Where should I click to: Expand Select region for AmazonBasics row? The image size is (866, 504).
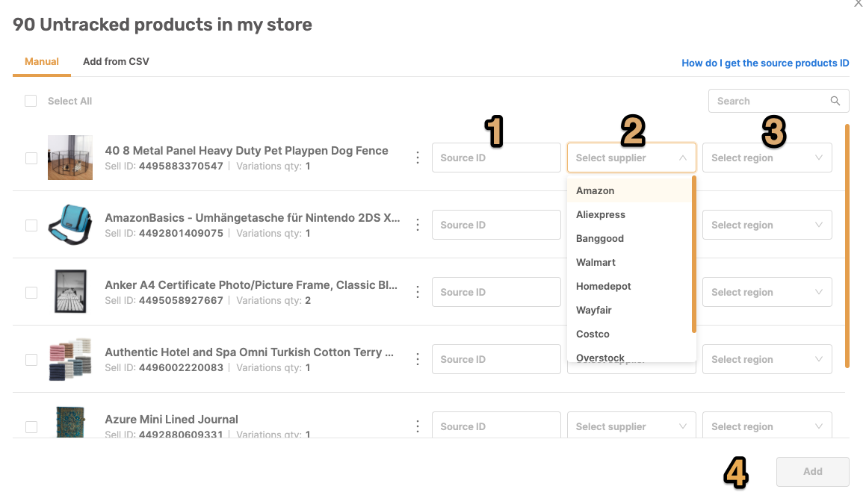[767, 225]
